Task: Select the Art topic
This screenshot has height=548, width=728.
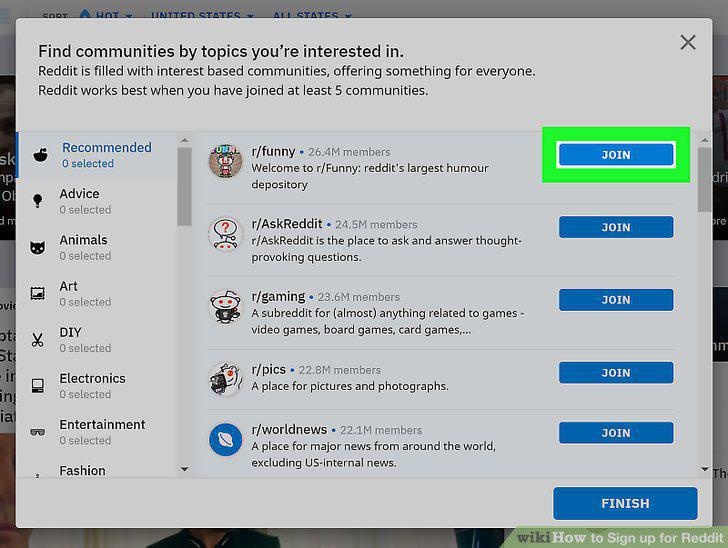Action: [97, 294]
